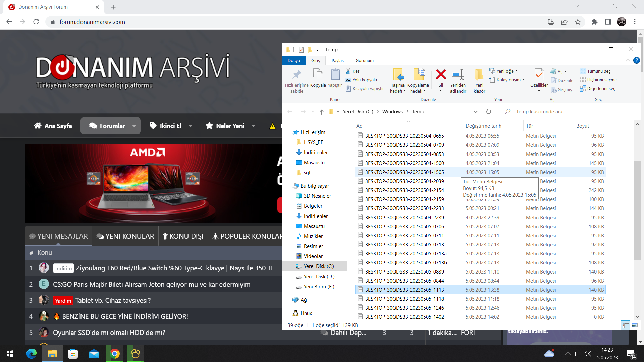Open the Windows Start menu
The image size is (644, 362).
point(10,354)
